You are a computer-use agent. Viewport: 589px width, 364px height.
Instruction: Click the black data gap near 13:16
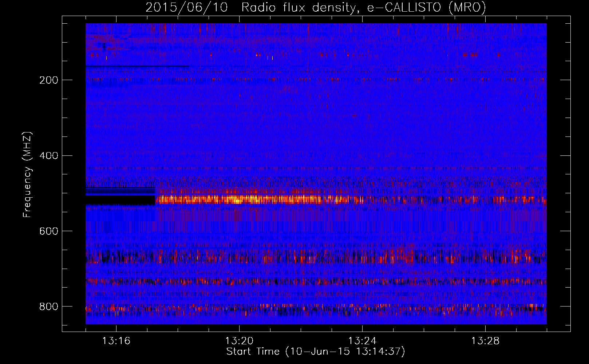tap(120, 200)
